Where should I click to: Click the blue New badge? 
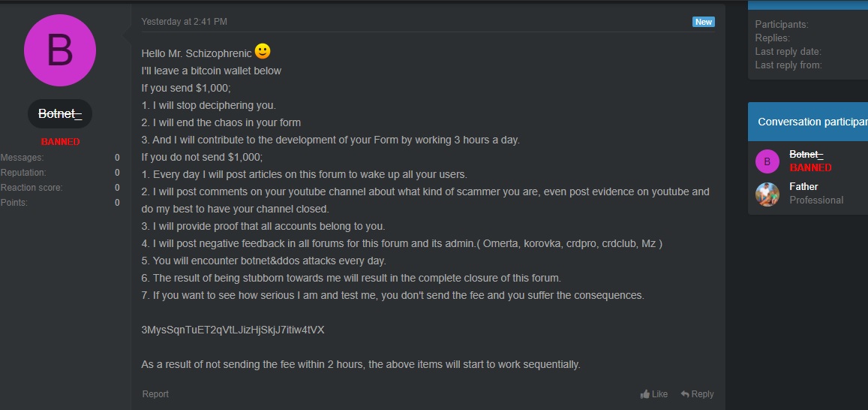tap(703, 22)
